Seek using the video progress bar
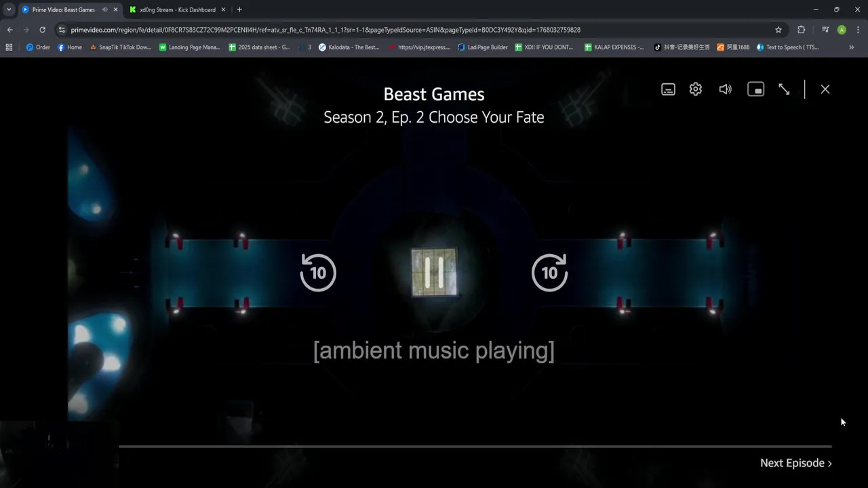The width and height of the screenshot is (868, 488). pyautogui.click(x=475, y=446)
